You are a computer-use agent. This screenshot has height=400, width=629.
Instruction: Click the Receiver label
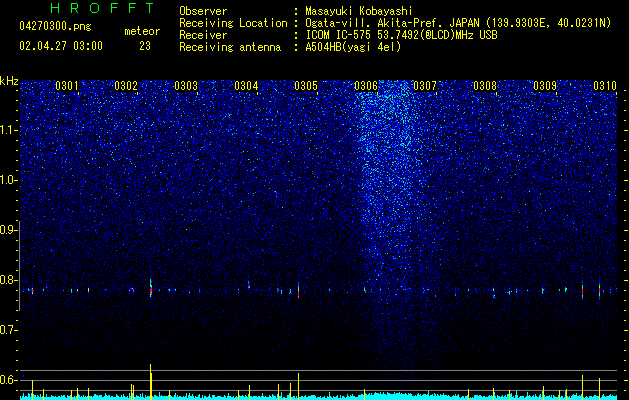click(x=203, y=35)
